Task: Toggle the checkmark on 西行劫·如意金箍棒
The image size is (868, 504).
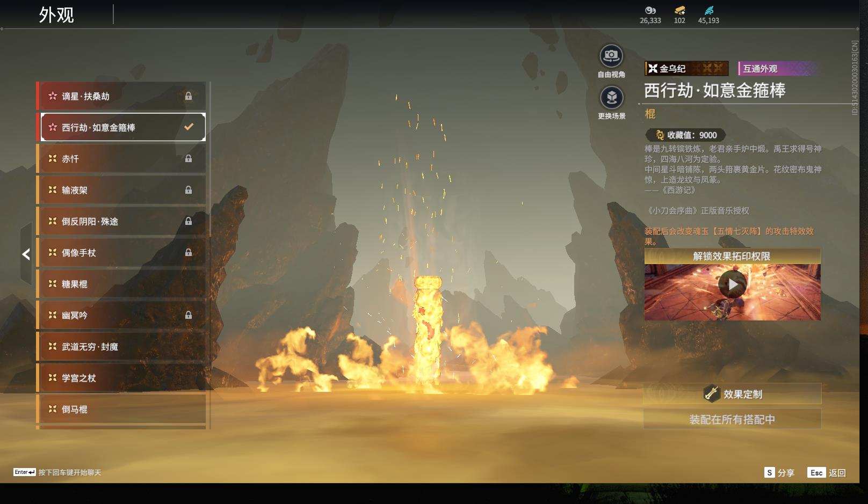Action: [x=189, y=127]
